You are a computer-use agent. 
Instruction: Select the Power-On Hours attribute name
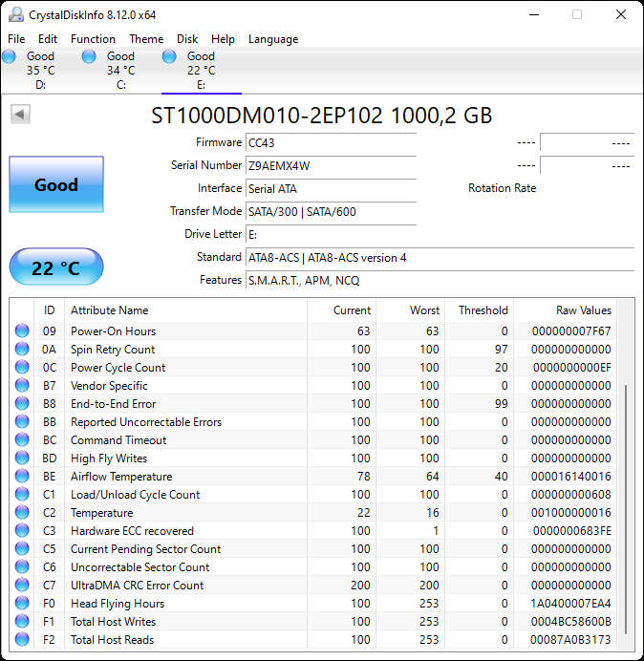pyautogui.click(x=113, y=331)
